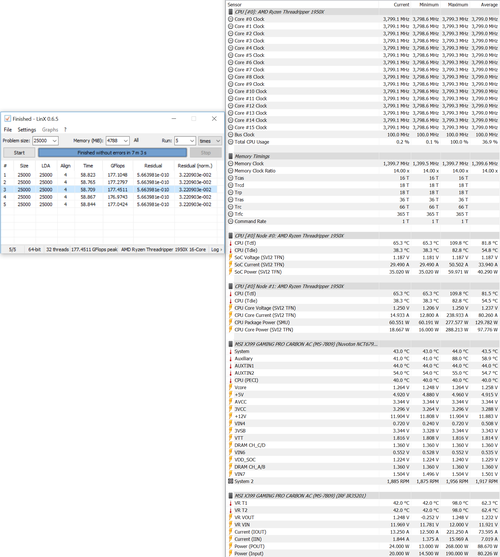Click the Time column header
500x557 pixels.
coord(88,166)
